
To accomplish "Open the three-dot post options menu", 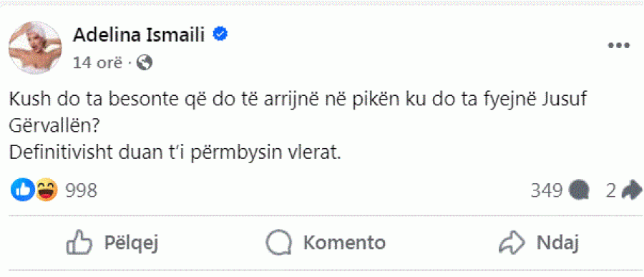I will tap(619, 46).
